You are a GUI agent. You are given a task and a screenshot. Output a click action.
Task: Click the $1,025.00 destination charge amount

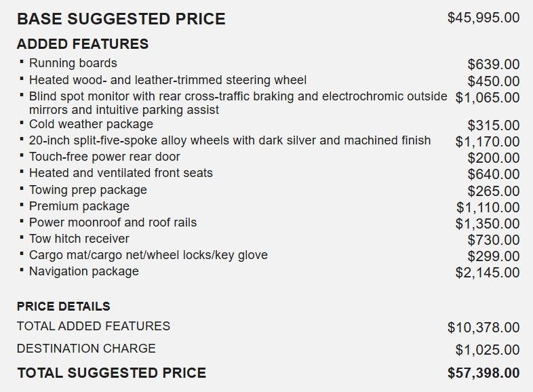coord(488,351)
